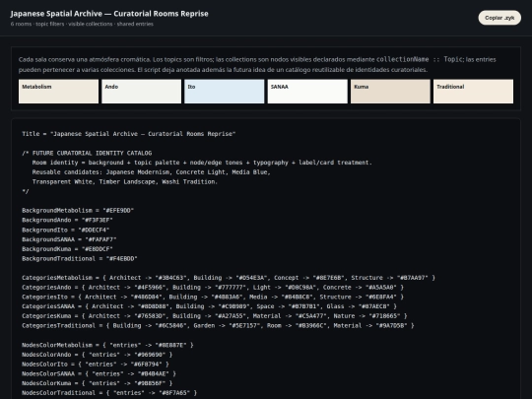Select the Kuma color swatch

pos(390,92)
